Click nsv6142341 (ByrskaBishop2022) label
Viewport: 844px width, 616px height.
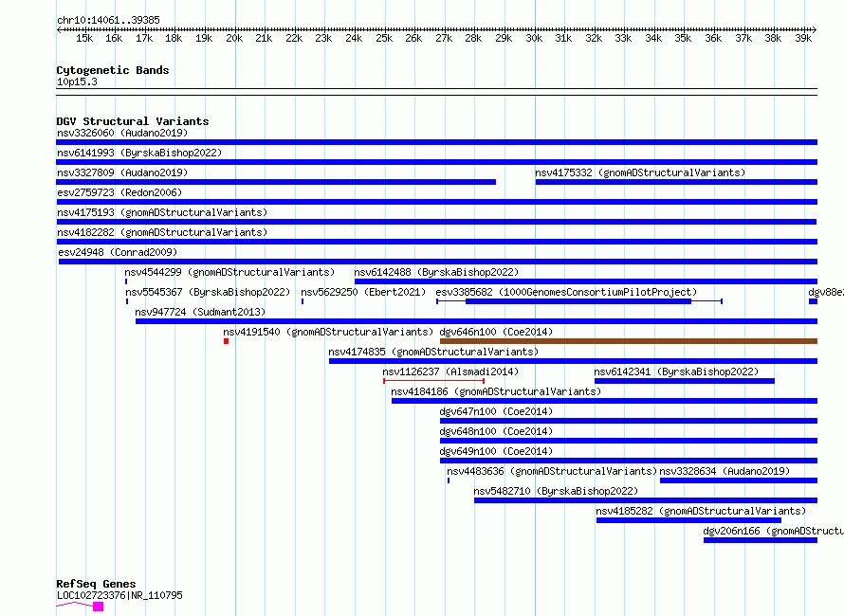click(676, 371)
